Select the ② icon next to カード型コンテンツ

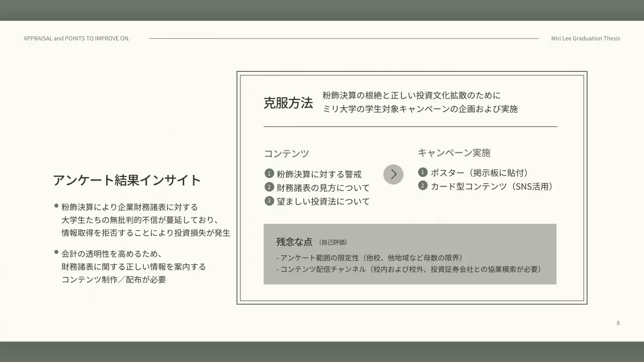[423, 185]
